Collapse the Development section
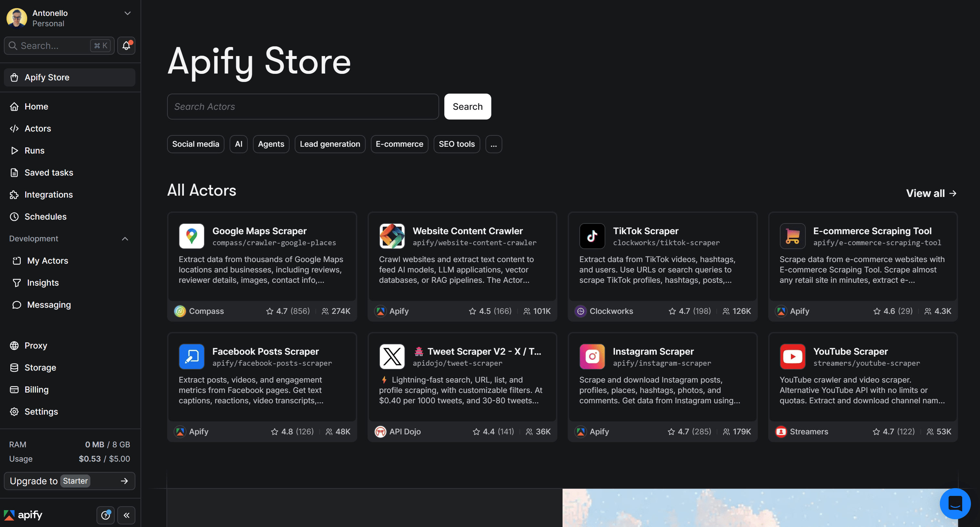 125,239
